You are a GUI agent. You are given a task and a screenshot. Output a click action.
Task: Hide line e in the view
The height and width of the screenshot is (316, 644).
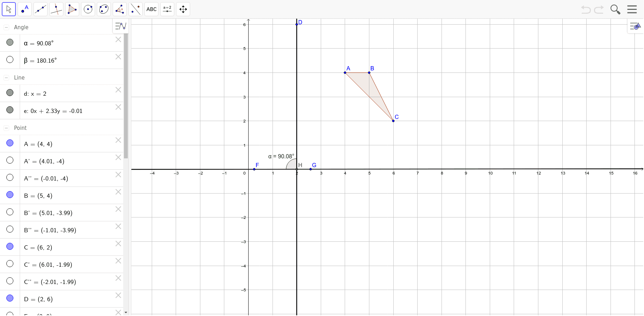coord(10,110)
